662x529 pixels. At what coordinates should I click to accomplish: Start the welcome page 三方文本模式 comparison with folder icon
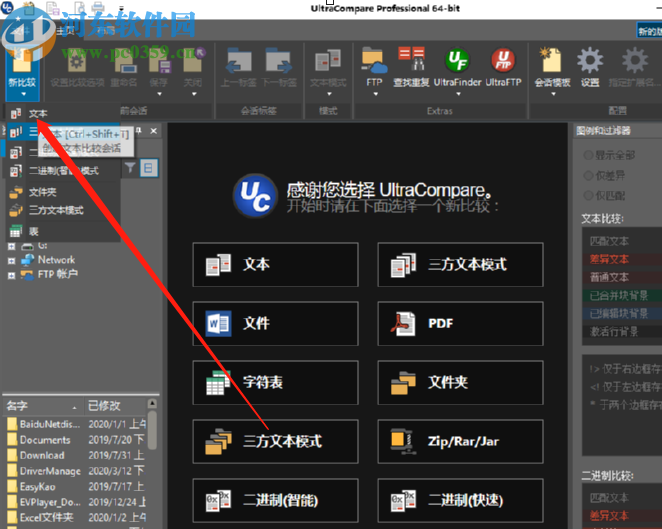(x=275, y=442)
